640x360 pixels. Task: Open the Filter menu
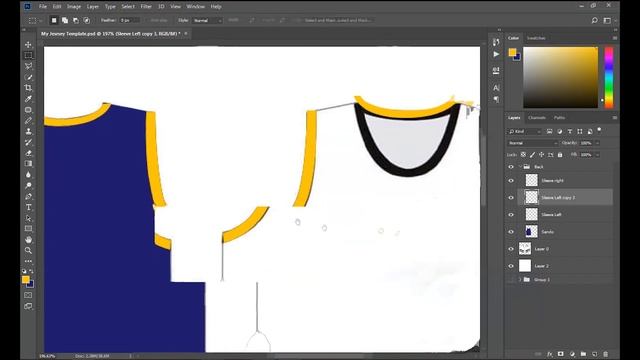(x=146, y=7)
